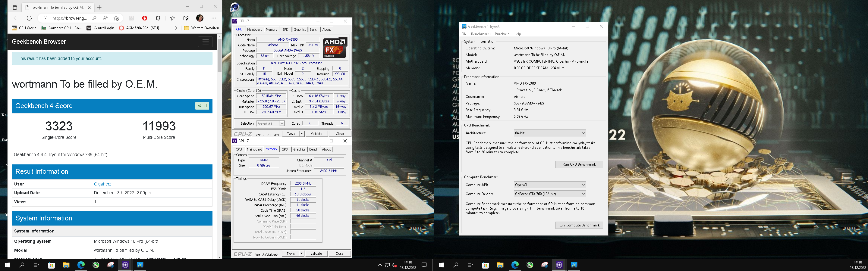Open Geekbench 4 Purchase menu

point(502,34)
